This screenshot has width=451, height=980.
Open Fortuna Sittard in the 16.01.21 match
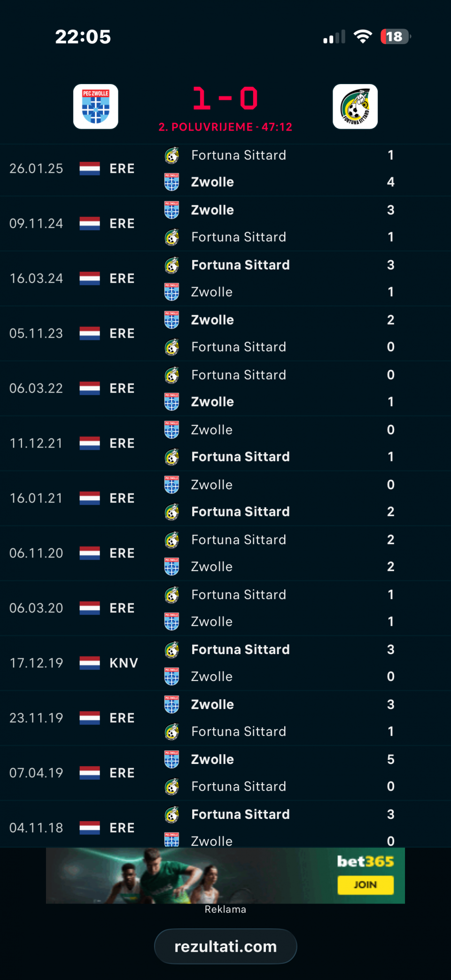[x=240, y=511]
